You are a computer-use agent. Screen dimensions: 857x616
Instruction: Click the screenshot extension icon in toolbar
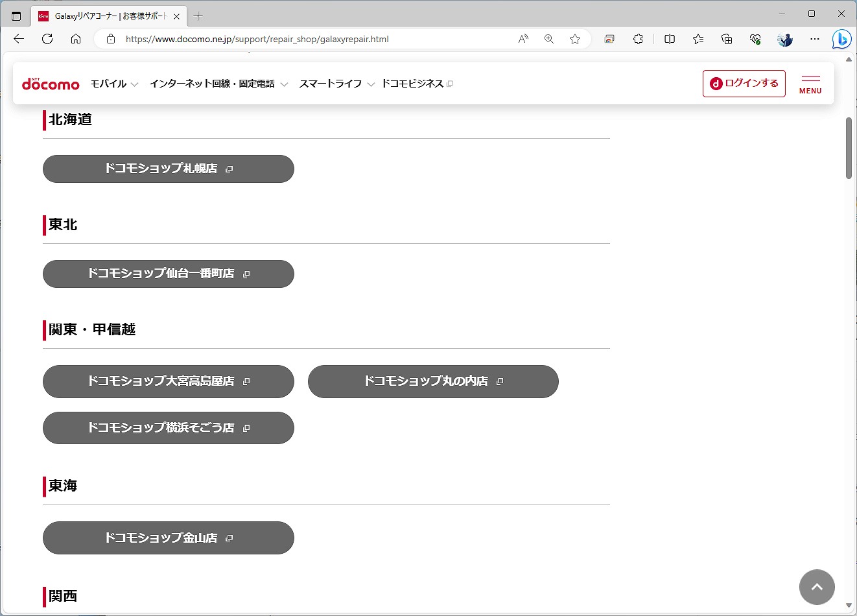coord(609,39)
